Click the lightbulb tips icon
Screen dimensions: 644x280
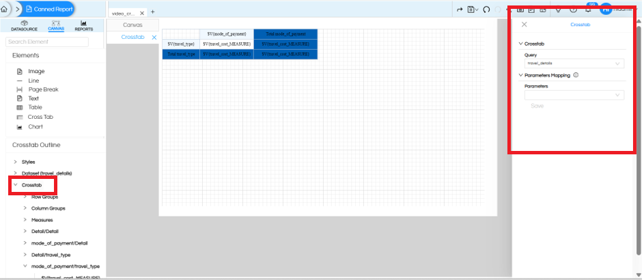558,10
